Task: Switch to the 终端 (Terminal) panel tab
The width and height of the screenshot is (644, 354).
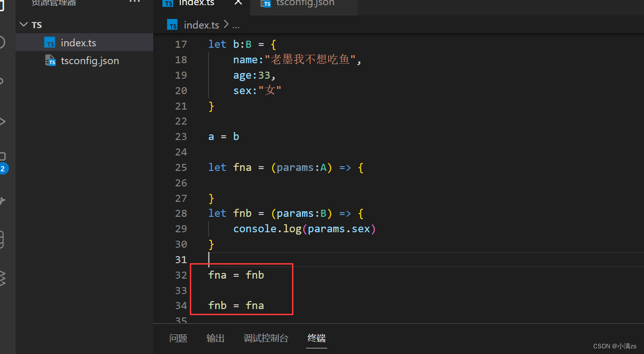Action: pyautogui.click(x=316, y=338)
